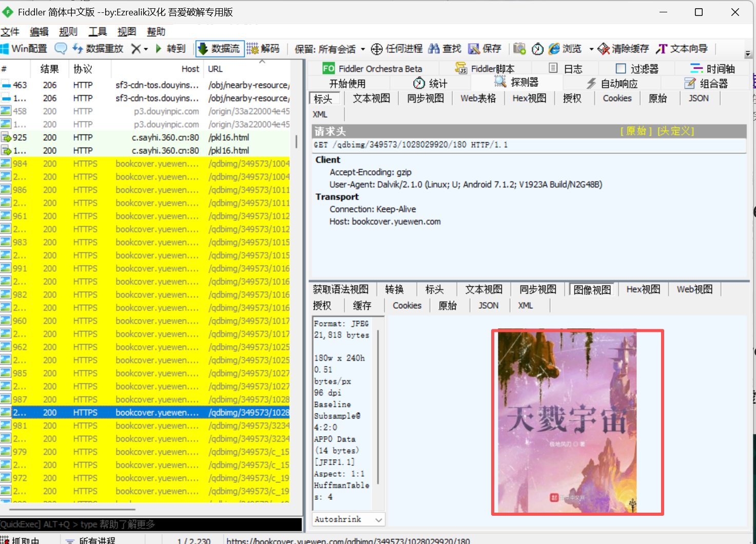Switch to the Timeline (时间轴) tab
This screenshot has height=544, width=756.
point(713,68)
